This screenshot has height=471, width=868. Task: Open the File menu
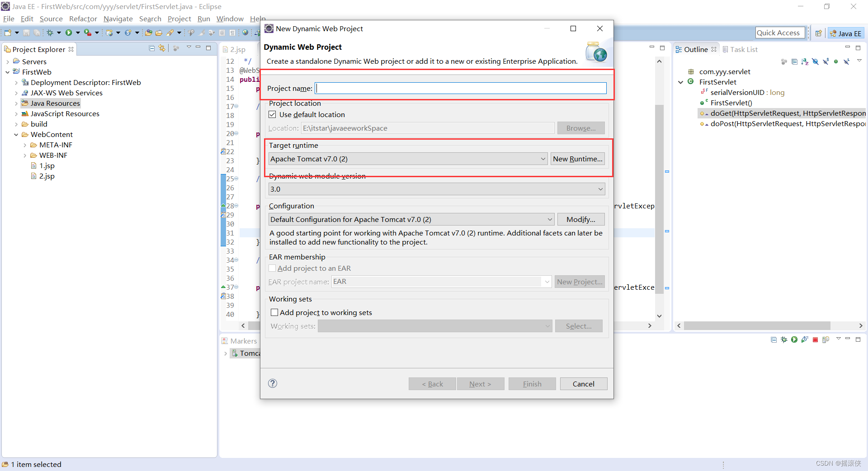coord(9,19)
